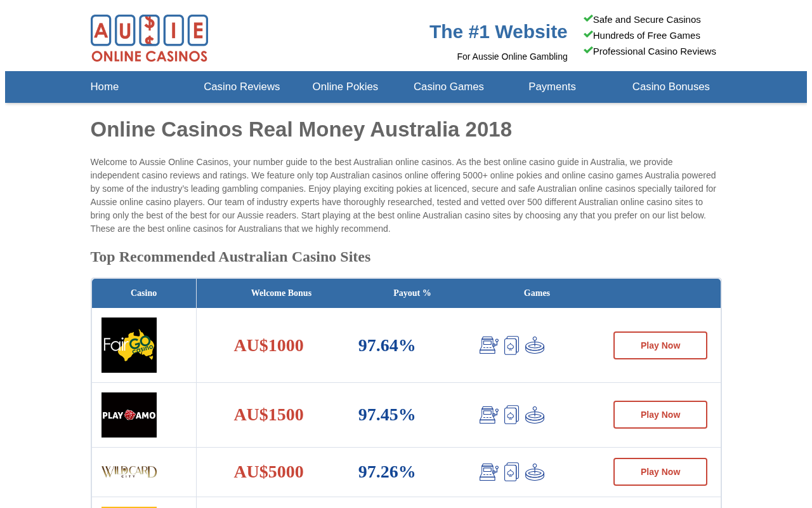Viewport: 812px width, 508px height.
Task: Click the slot machine icon in Wild Card City row
Action: coord(488,472)
